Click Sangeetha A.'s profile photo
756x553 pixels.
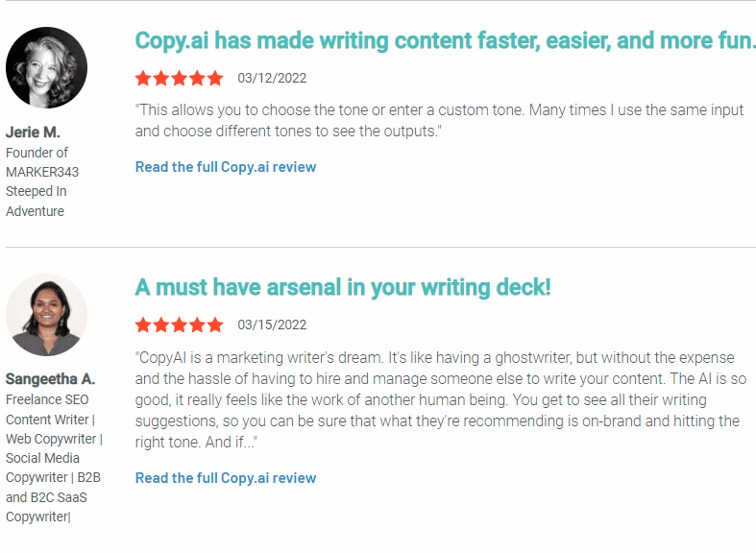(47, 315)
